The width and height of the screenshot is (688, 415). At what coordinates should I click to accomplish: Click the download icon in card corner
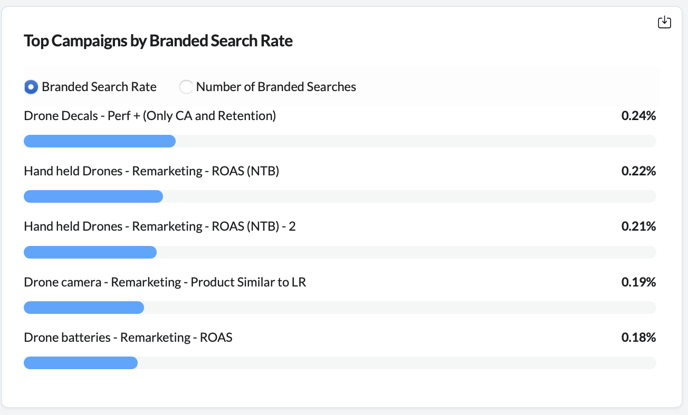tap(664, 22)
